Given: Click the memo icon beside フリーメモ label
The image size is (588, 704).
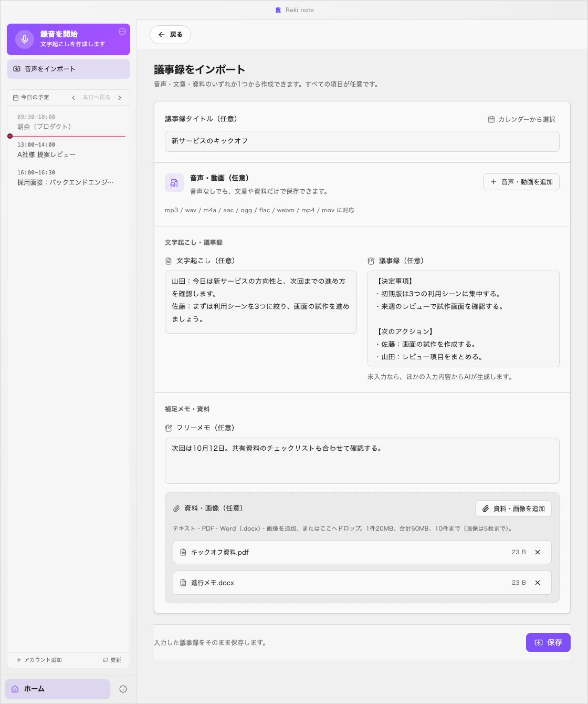Looking at the screenshot, I should [x=169, y=428].
